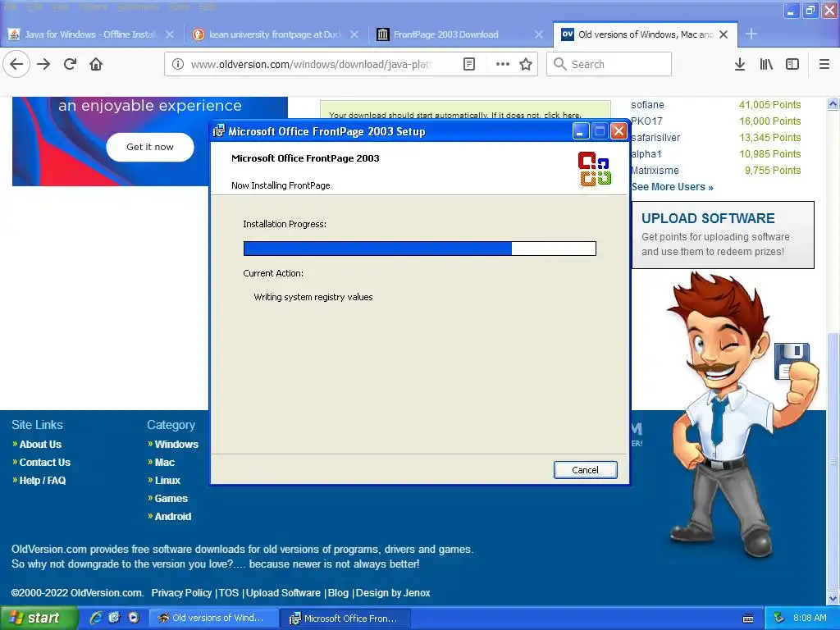Image resolution: width=840 pixels, height=630 pixels.
Task: Open the Windows XP start menu
Action: 38,618
